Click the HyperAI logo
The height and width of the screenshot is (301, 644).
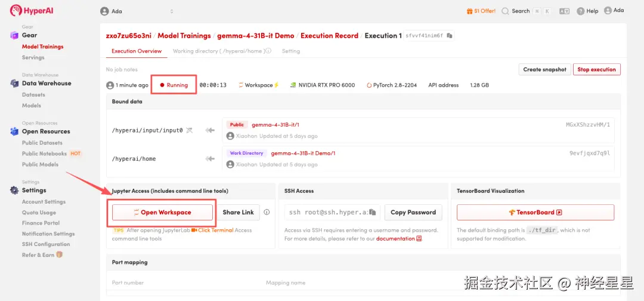coord(32,11)
